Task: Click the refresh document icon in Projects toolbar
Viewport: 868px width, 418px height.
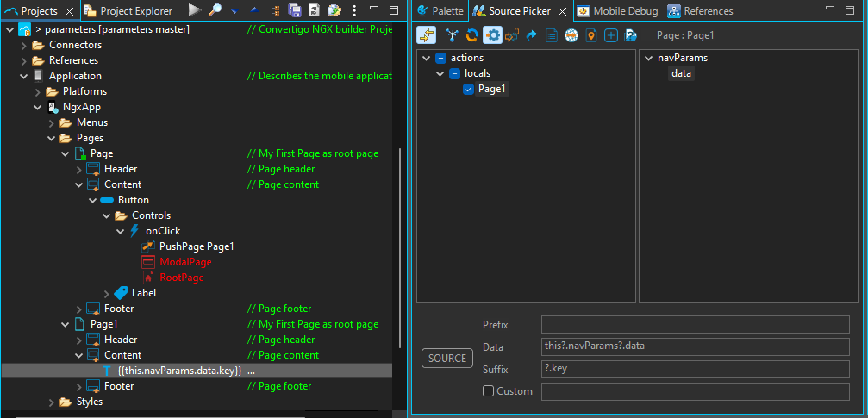Action: point(314,10)
